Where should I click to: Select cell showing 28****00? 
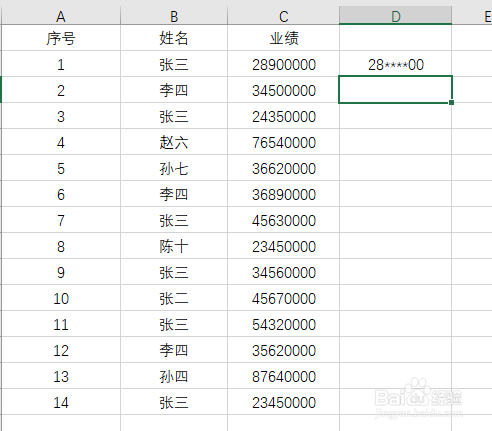(396, 64)
